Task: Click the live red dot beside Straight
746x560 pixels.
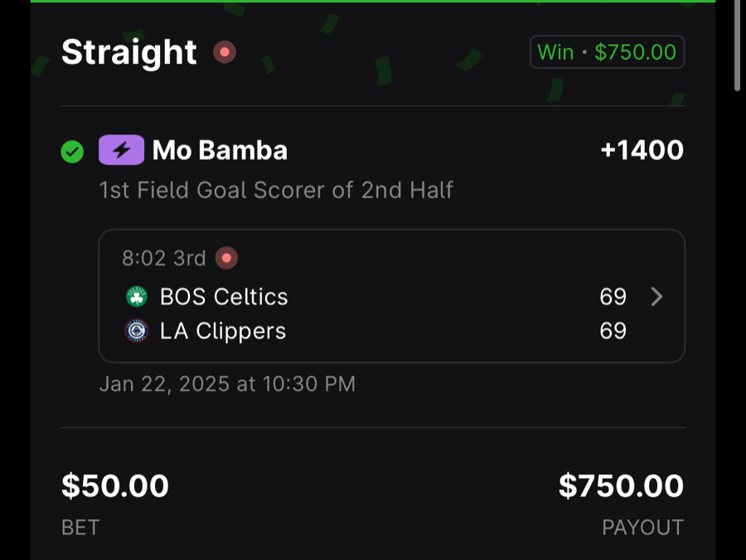Action: pos(224,51)
